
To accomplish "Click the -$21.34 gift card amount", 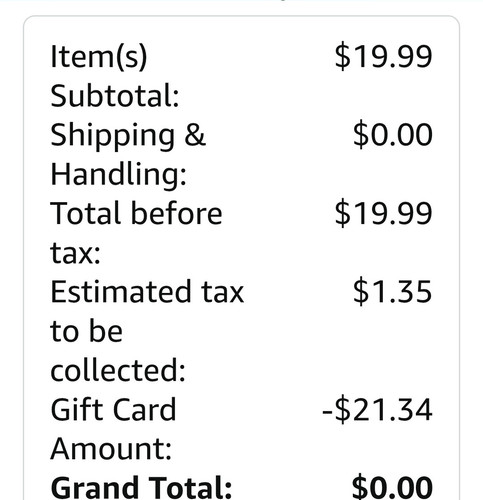I will [377, 410].
